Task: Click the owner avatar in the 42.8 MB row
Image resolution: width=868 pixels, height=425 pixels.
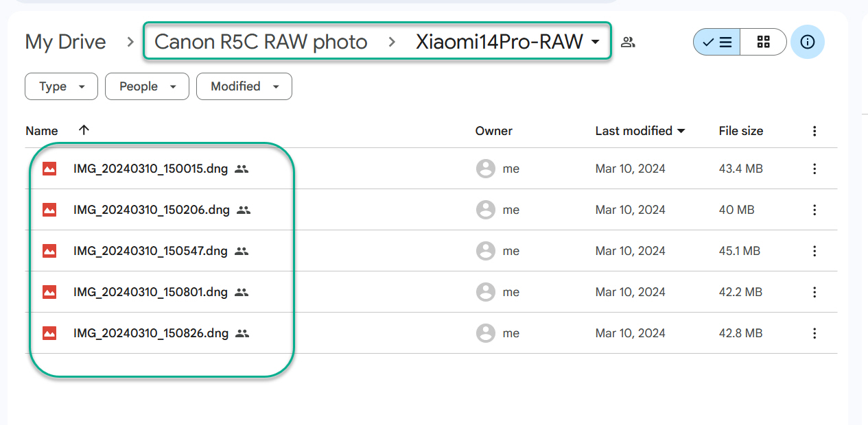Action: pyautogui.click(x=486, y=333)
